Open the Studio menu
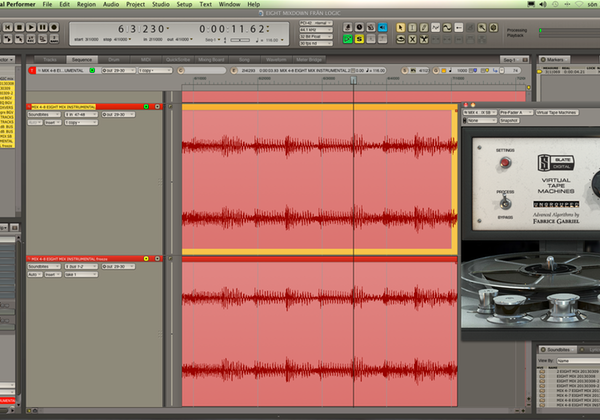 [x=161, y=4]
